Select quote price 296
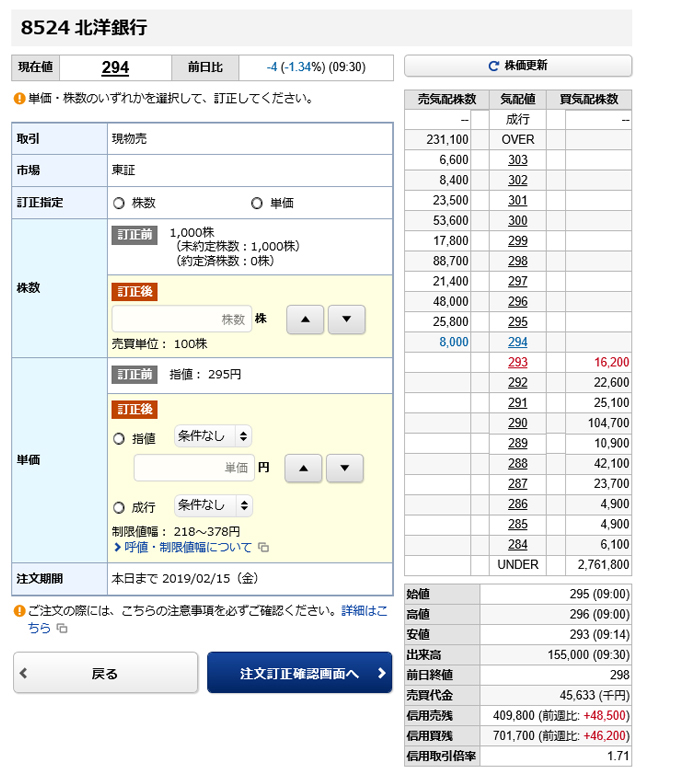Image resolution: width=680 pixels, height=780 pixels. pyautogui.click(x=517, y=301)
